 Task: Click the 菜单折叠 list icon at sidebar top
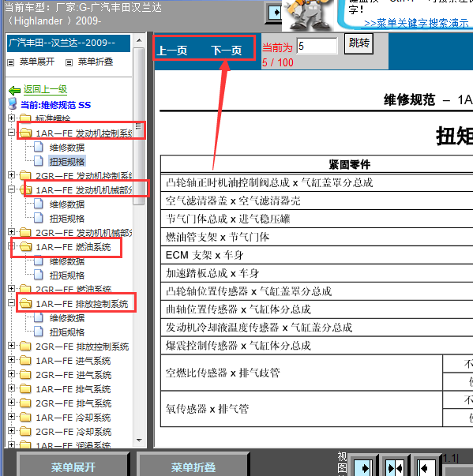click(69, 63)
